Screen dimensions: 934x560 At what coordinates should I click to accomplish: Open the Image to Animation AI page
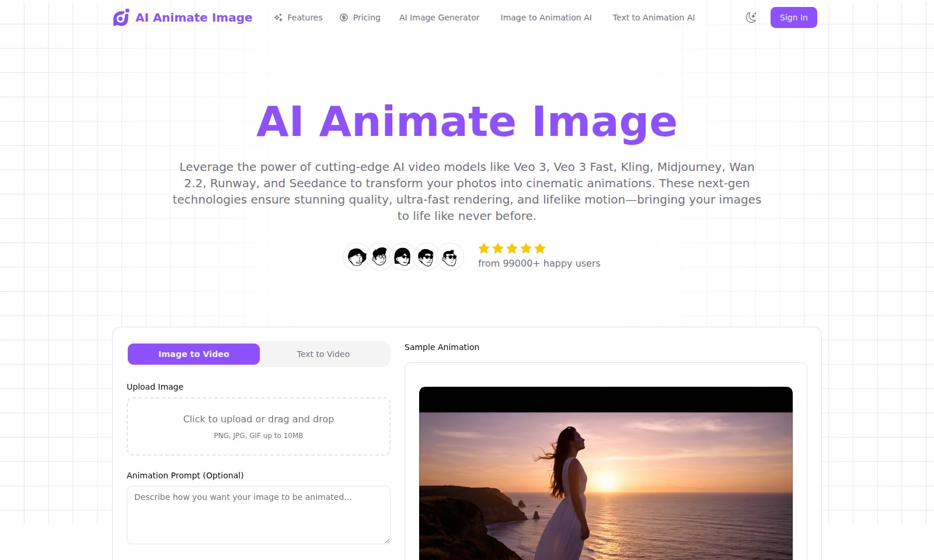coord(545,17)
